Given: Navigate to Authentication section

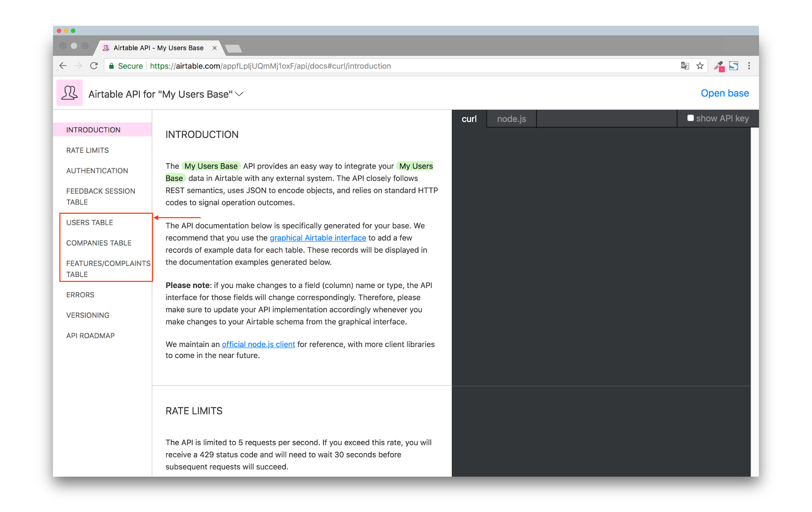Looking at the screenshot, I should [x=97, y=171].
